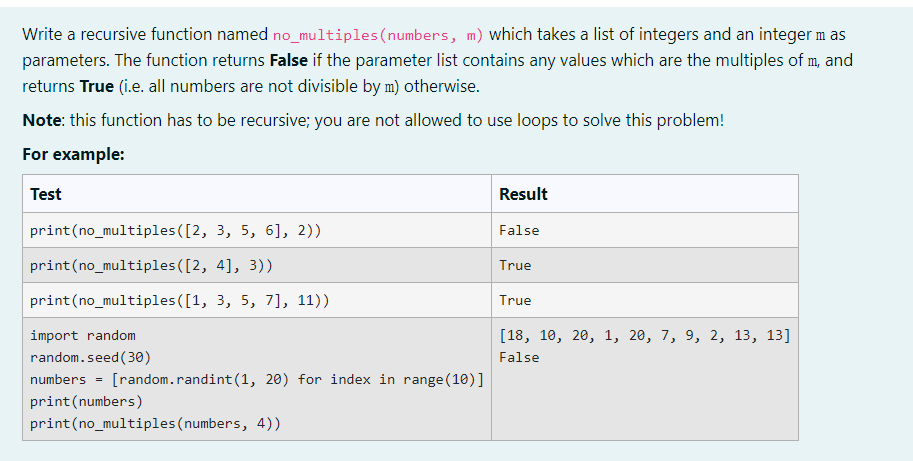Click the random.seed(30) line
Screen dimensions: 913x461
(x=90, y=357)
